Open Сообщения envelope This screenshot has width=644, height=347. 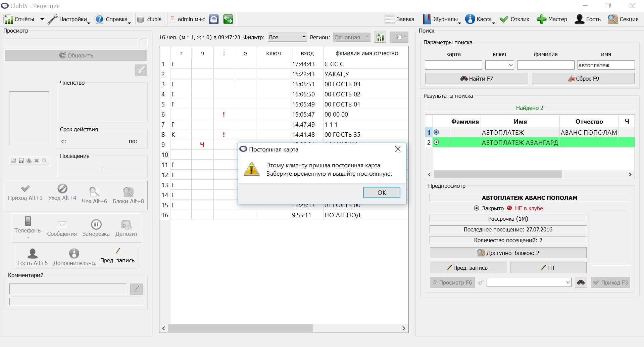click(x=62, y=229)
